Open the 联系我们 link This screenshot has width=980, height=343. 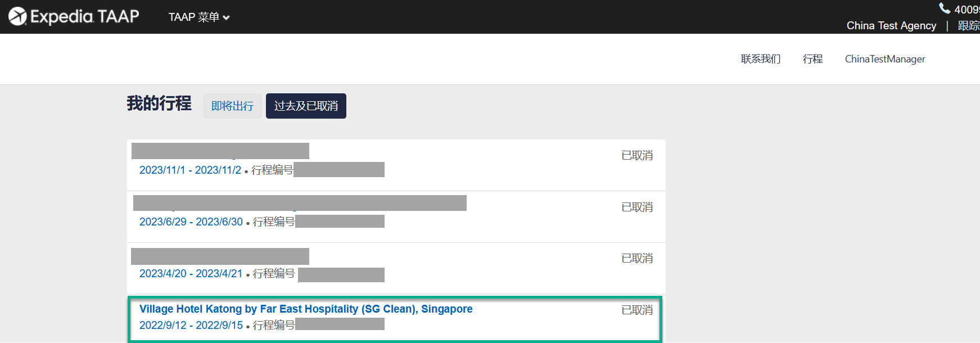coord(760,59)
